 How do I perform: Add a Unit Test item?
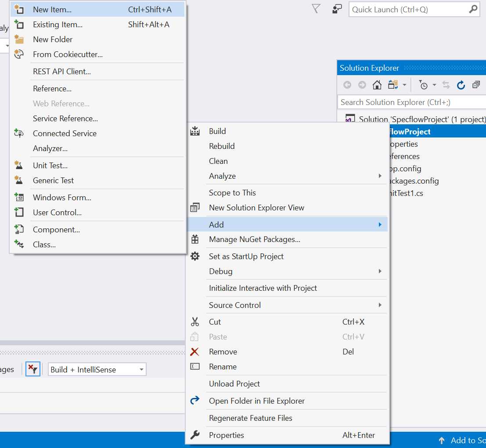point(97,166)
